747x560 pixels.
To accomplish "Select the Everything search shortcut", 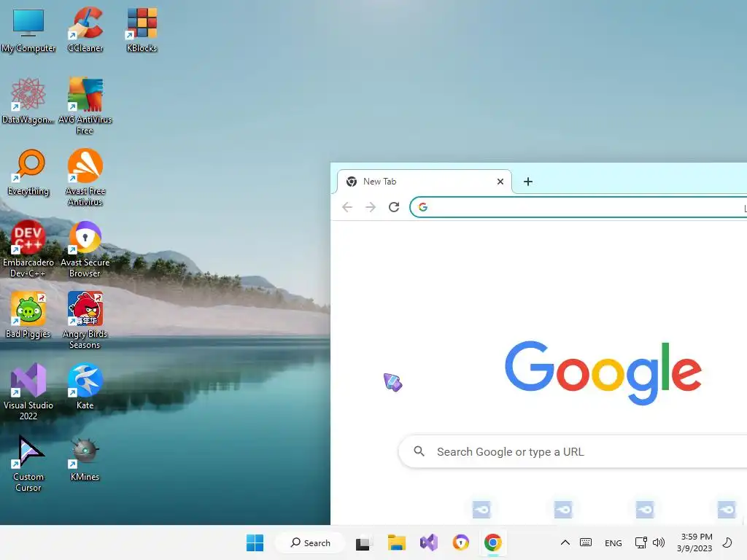I will coord(28,172).
